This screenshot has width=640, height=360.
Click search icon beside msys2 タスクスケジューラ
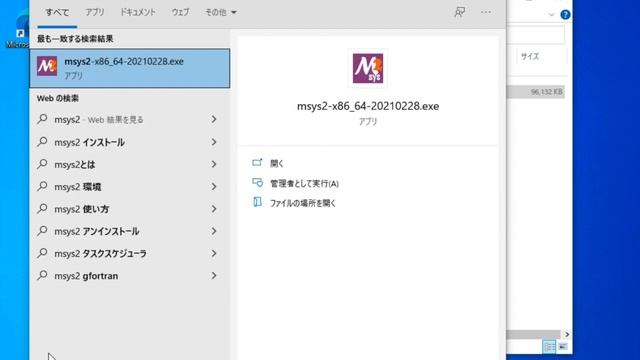pyautogui.click(x=42, y=253)
